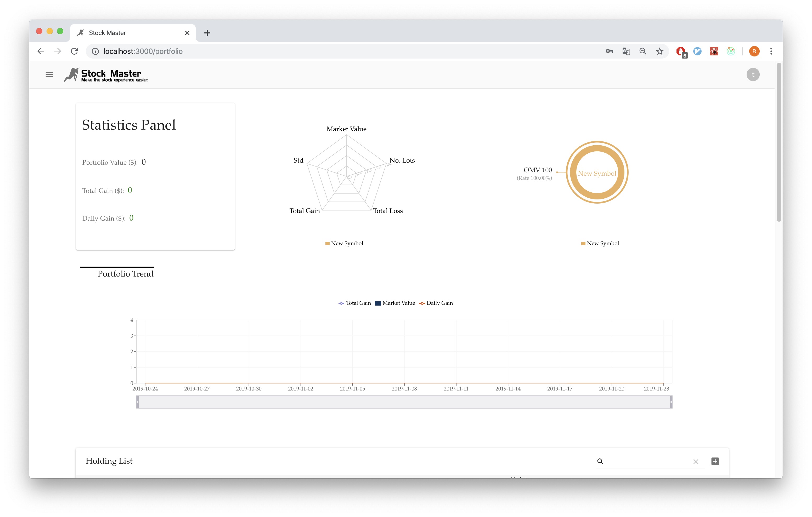The image size is (812, 517).
Task: Open the red ad blocker extension
Action: [x=681, y=52]
